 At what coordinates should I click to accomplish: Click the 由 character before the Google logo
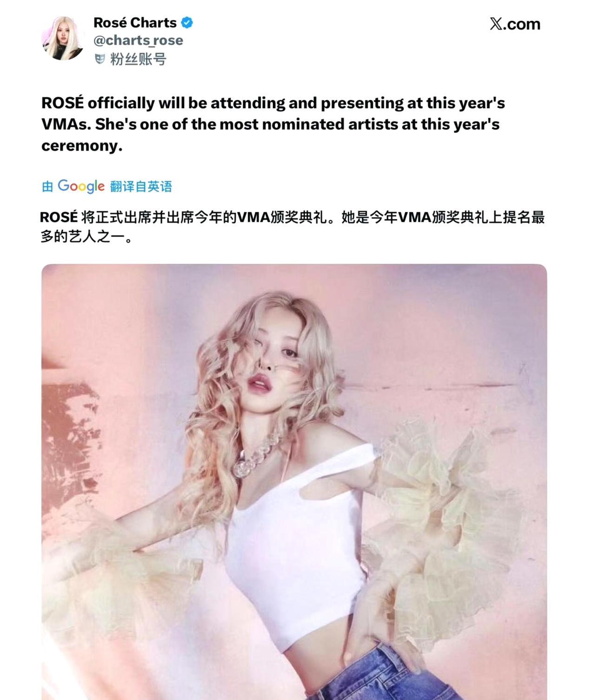(x=47, y=187)
